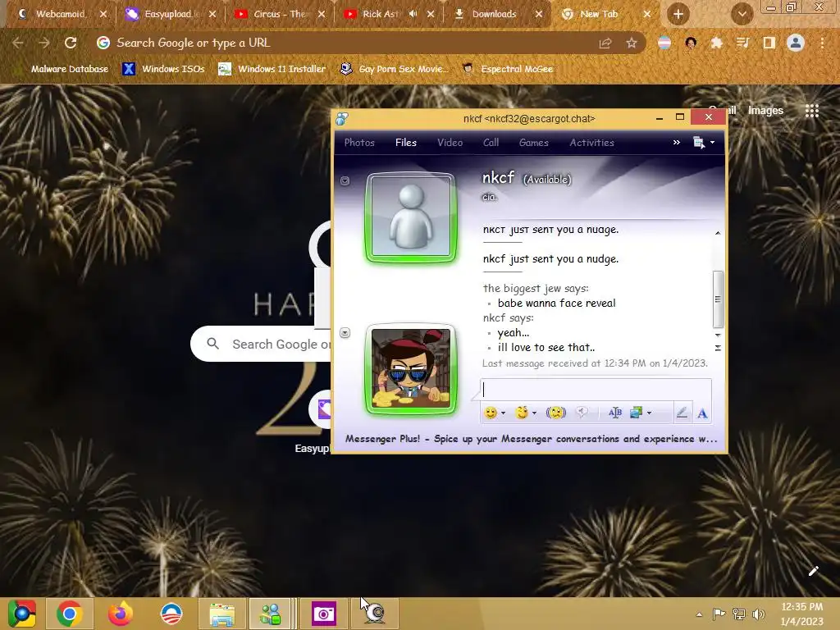This screenshot has height=630, width=840.
Task: Click nkcf's default display picture
Action: click(x=411, y=217)
